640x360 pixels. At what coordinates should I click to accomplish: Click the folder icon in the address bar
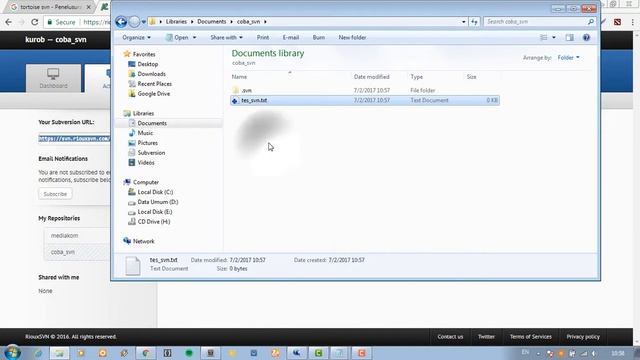(x=153, y=22)
